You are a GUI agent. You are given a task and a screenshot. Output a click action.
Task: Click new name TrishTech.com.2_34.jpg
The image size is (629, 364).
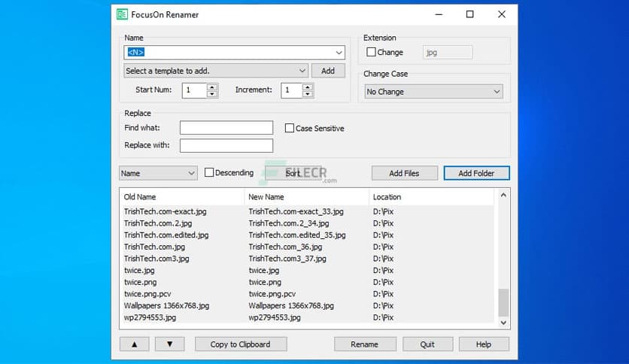point(289,223)
